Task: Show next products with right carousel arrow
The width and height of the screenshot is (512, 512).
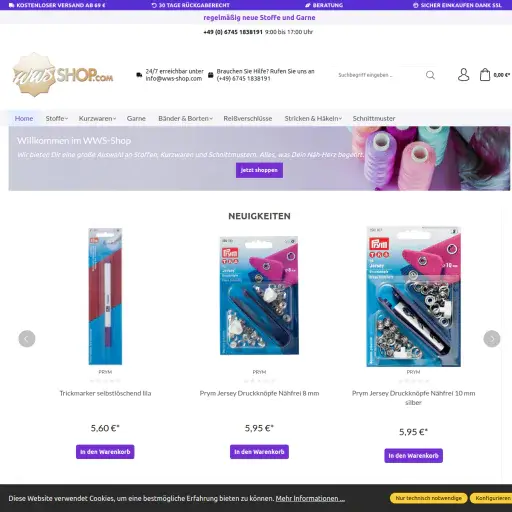Action: tap(492, 339)
